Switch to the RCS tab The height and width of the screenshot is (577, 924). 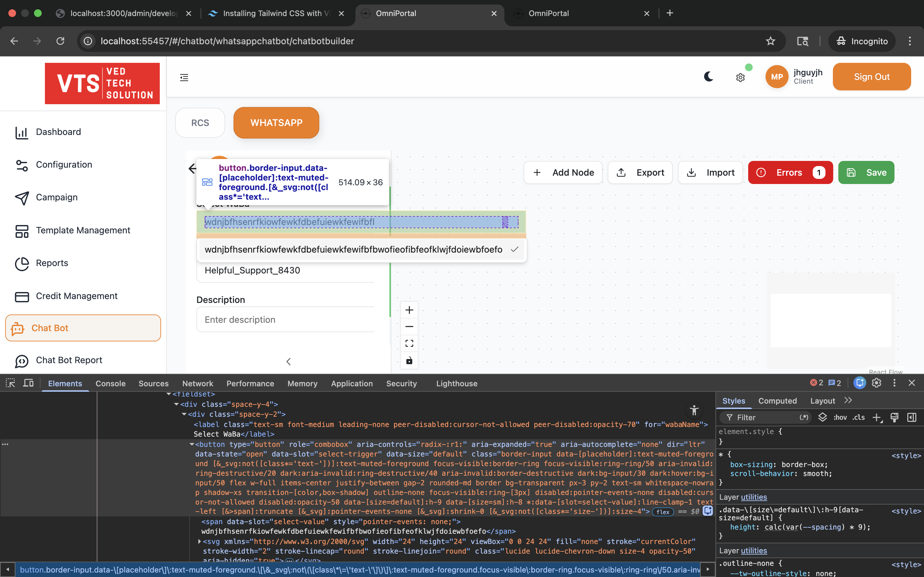pos(200,123)
